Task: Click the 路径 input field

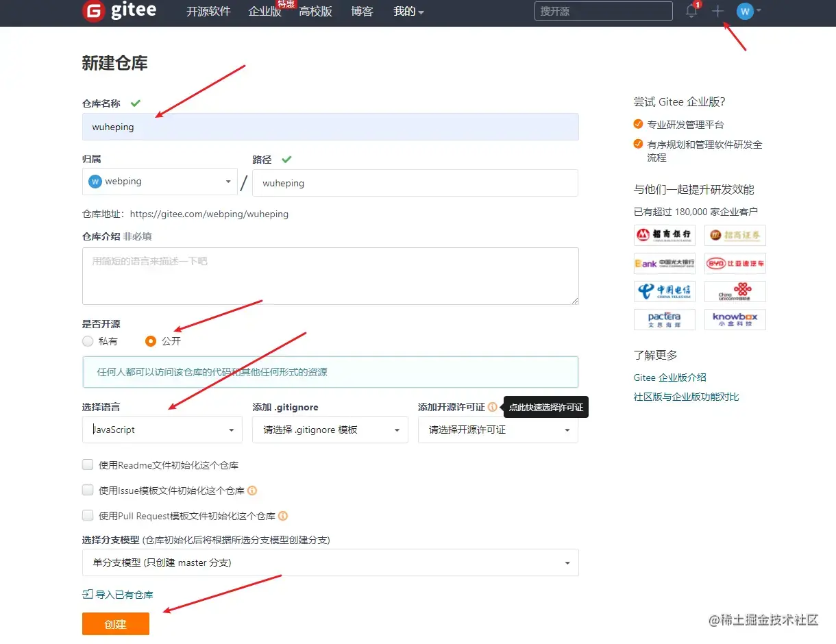Action: click(415, 183)
